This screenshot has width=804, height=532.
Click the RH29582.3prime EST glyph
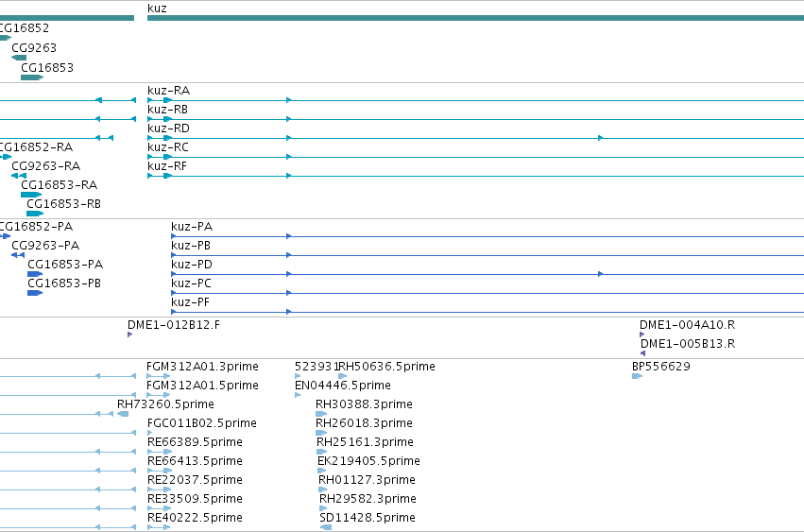click(323, 508)
